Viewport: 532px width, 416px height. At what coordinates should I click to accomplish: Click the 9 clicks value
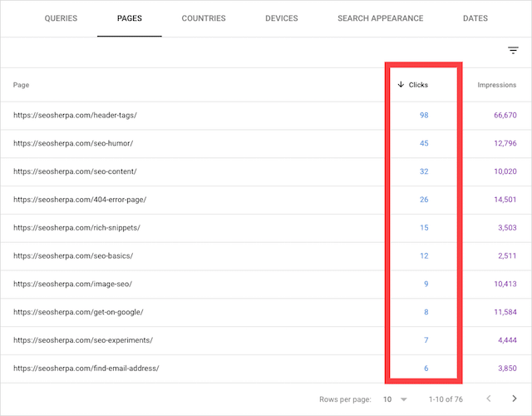(426, 284)
